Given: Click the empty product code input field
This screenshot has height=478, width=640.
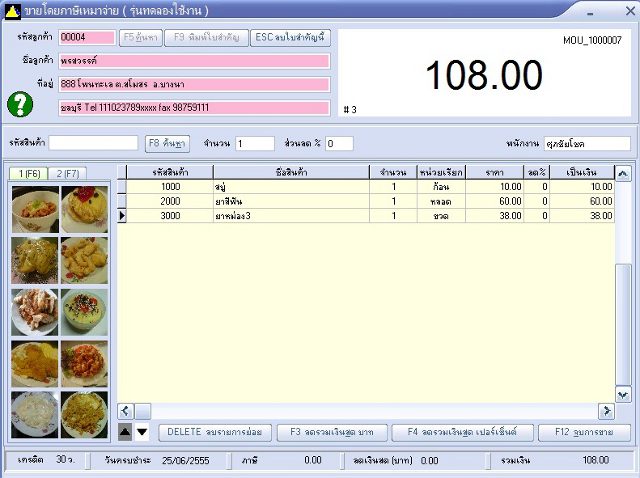Looking at the screenshot, I should pyautogui.click(x=93, y=143).
